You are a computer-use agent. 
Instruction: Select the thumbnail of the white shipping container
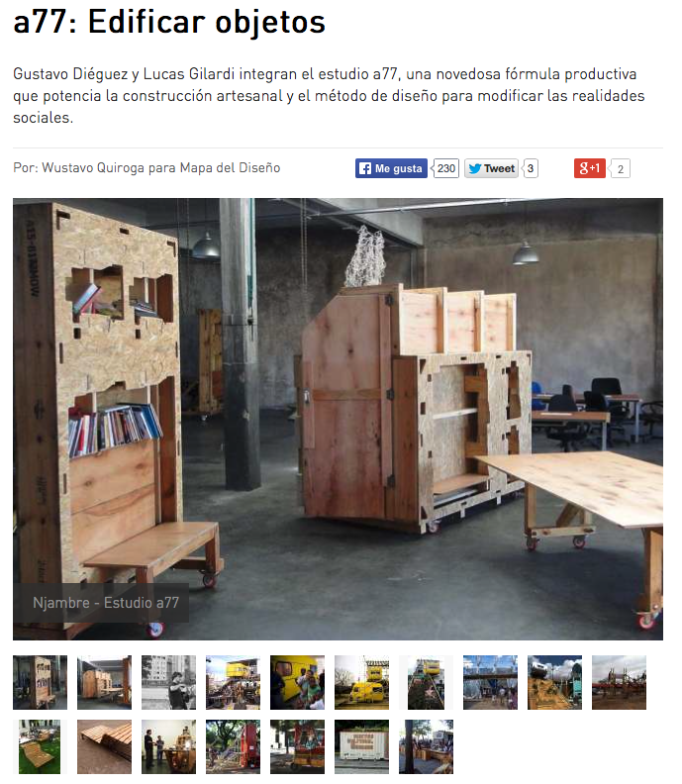click(x=361, y=746)
